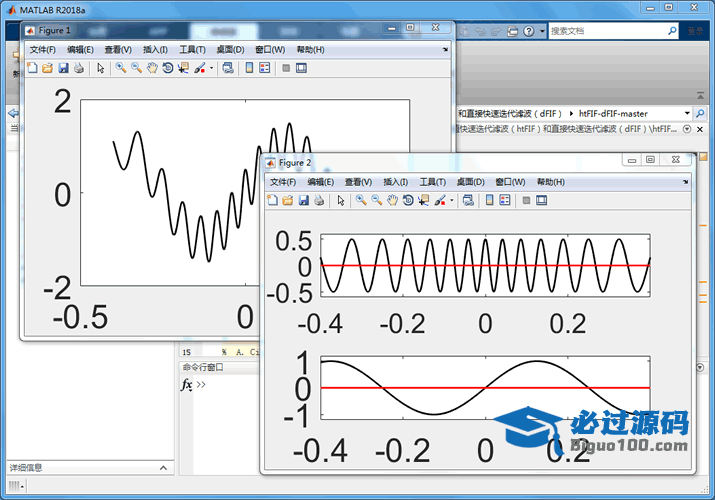Click Print icon in Figure 1 toolbar

pos(79,68)
